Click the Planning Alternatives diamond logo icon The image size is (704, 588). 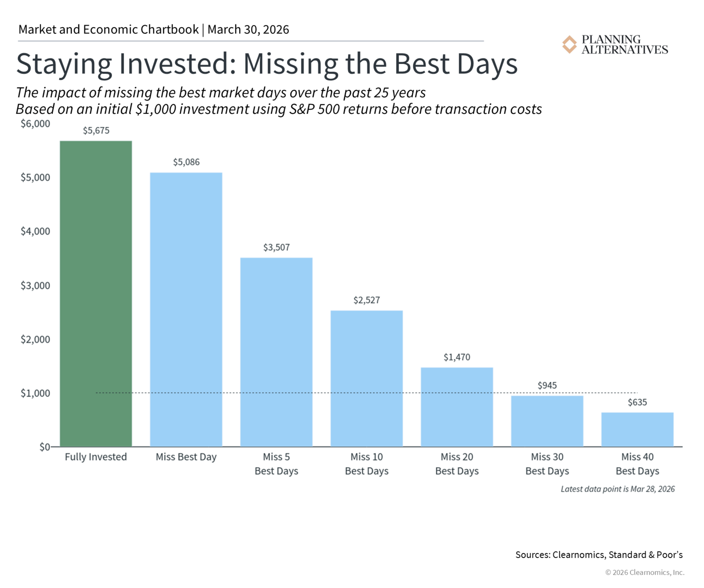click(x=569, y=44)
